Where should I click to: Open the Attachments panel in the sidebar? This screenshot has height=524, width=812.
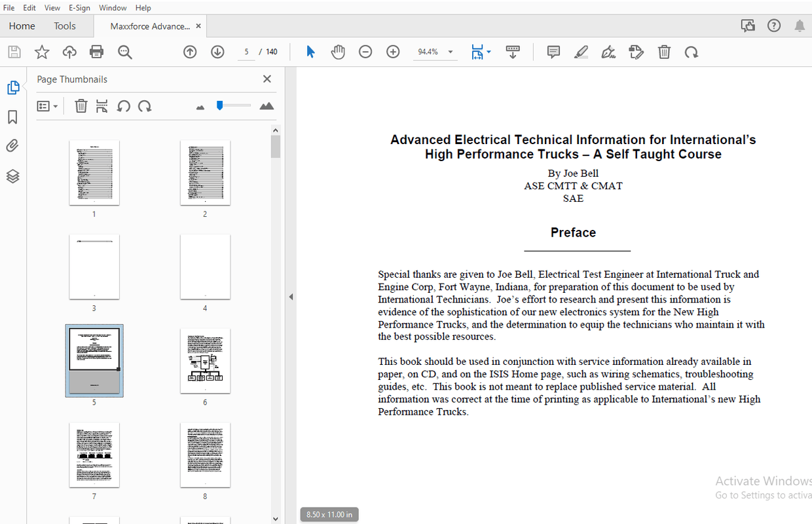click(x=13, y=145)
